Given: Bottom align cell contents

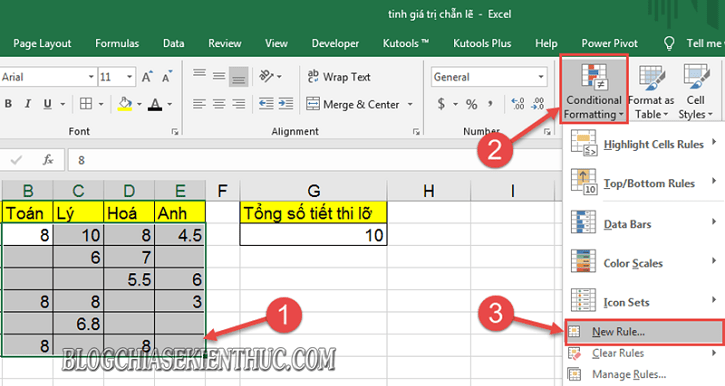Looking at the screenshot, I should click(239, 77).
